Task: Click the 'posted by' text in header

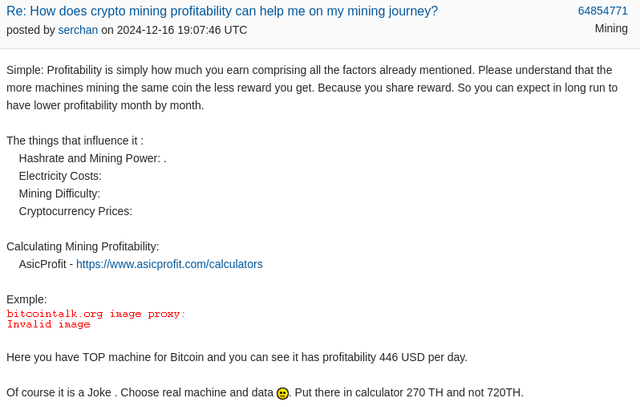Action: (x=31, y=30)
